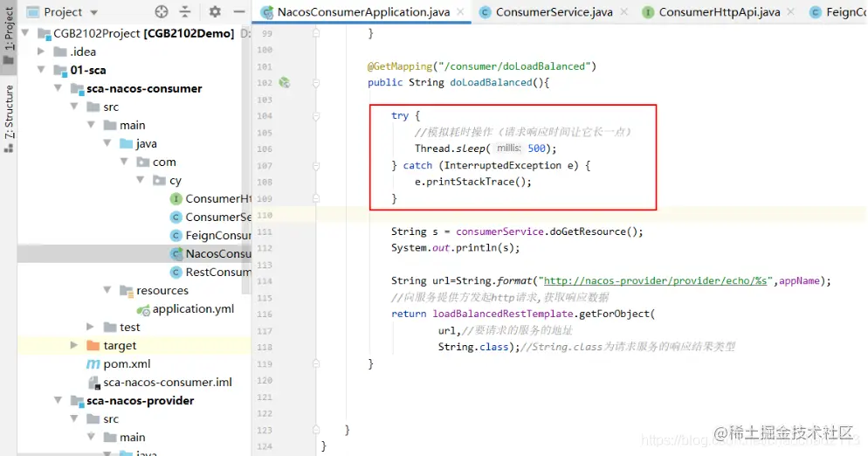This screenshot has height=456, width=868.
Task: Expand the target folder
Action: coord(74,345)
